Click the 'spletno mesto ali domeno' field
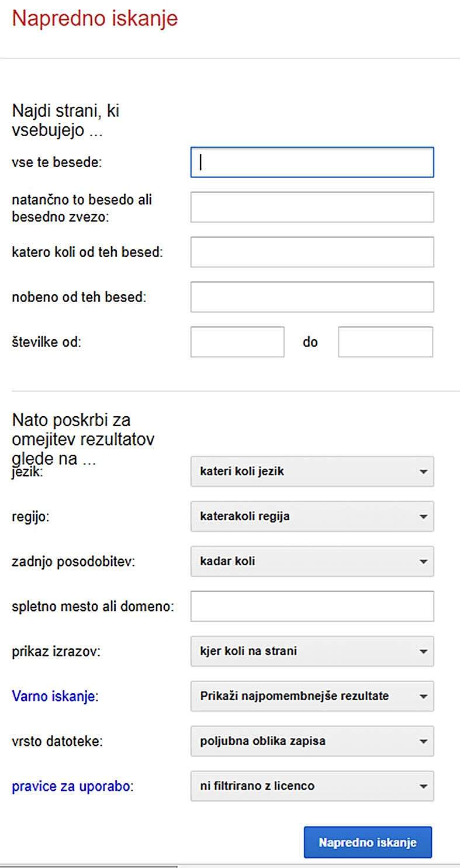Viewport: 460px width, 868px height. coord(312,606)
